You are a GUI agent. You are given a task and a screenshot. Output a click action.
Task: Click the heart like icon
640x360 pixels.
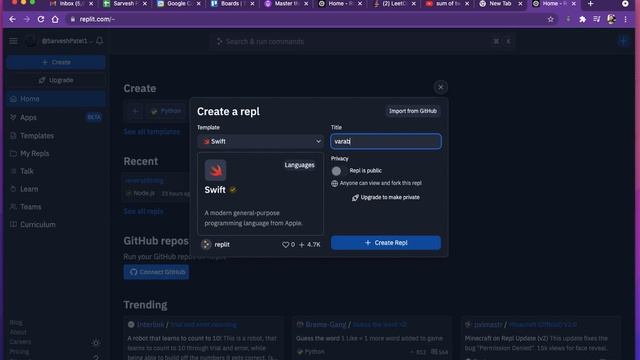(x=285, y=244)
